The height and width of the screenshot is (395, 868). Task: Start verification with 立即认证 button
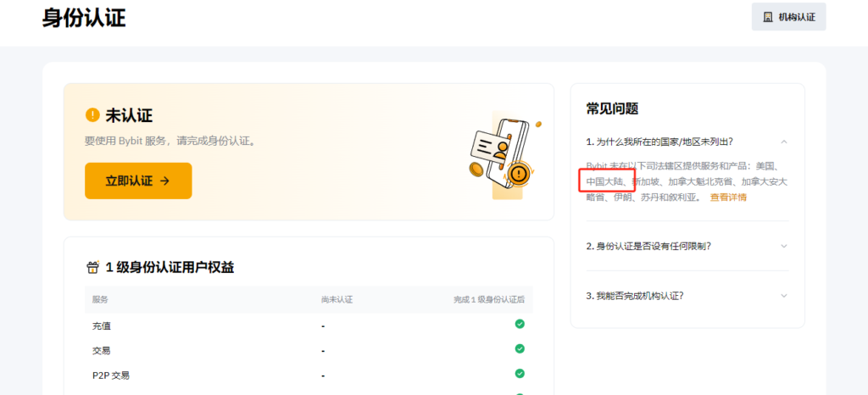pyautogui.click(x=138, y=181)
